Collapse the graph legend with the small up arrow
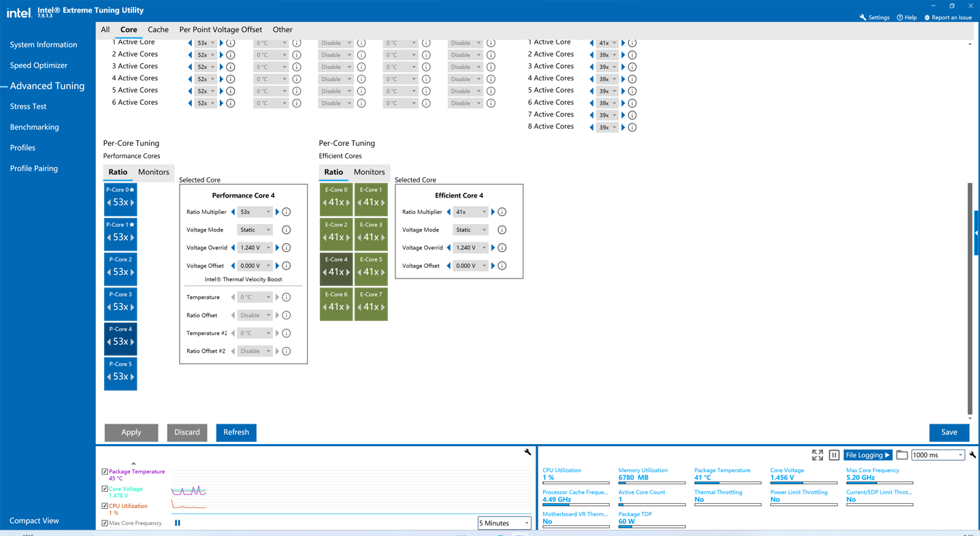Screen dimensions: 980x536 click(133, 463)
